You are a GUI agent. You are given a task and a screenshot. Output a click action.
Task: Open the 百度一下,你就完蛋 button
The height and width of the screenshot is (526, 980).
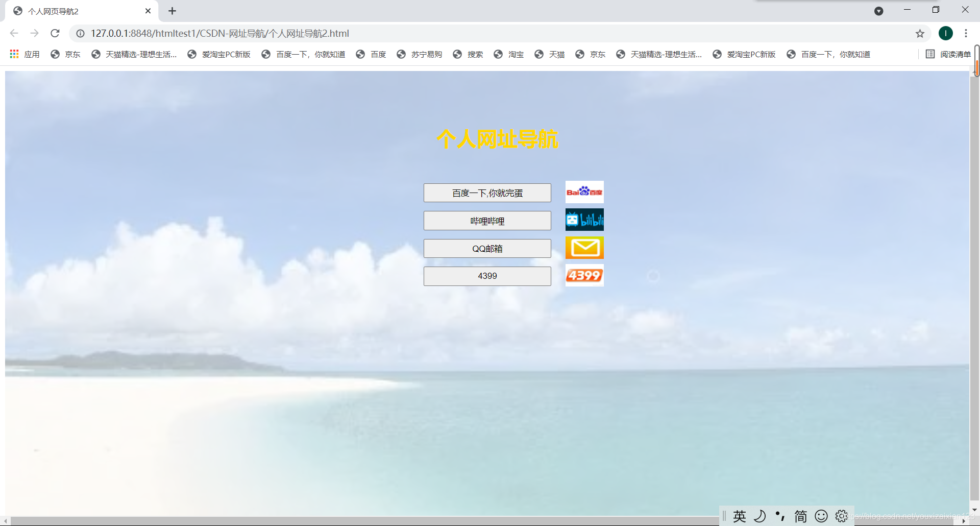(x=487, y=193)
